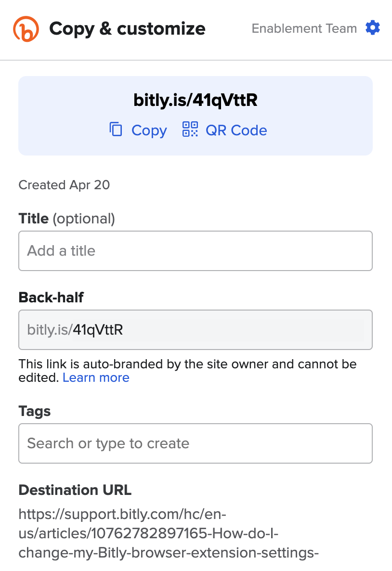This screenshot has height=571, width=392.
Task: Click the Learn more link
Action: click(95, 377)
